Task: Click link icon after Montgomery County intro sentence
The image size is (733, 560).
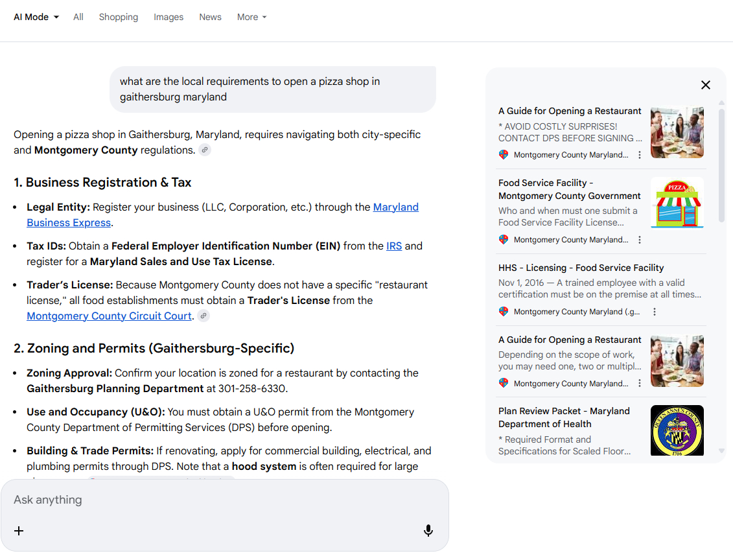Action: pyautogui.click(x=205, y=150)
